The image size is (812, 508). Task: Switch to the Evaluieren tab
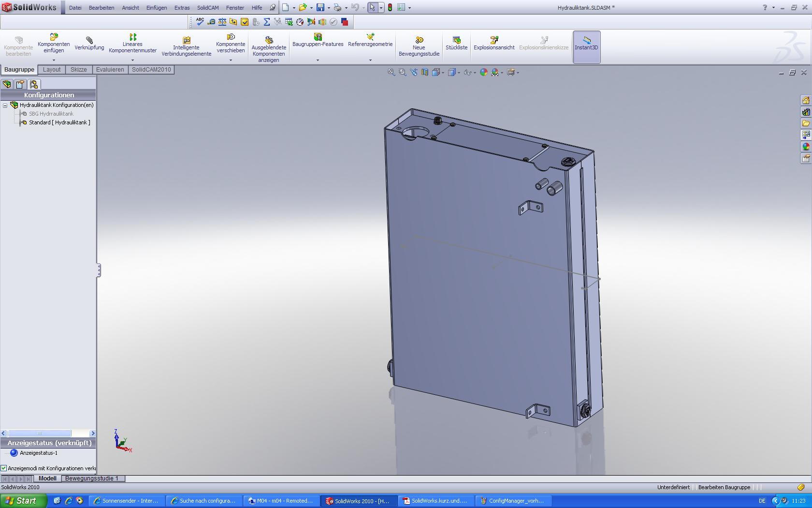pyautogui.click(x=110, y=70)
